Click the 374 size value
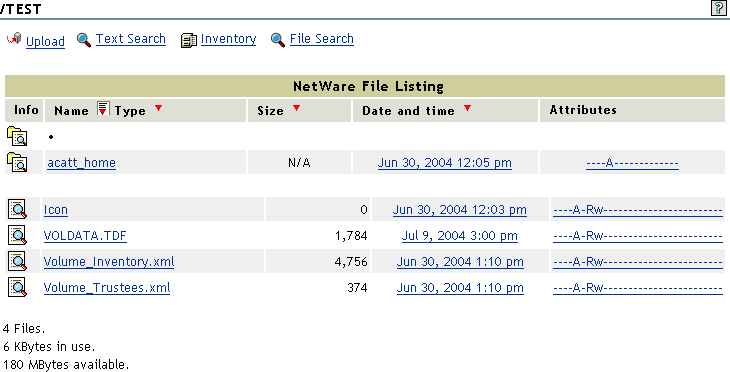 [357, 288]
